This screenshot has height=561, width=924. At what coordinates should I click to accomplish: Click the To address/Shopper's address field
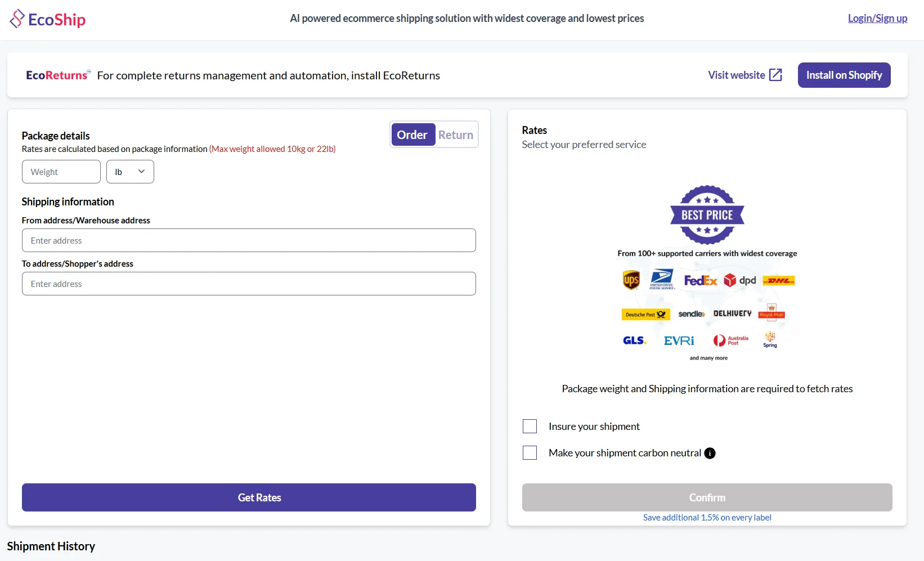click(x=249, y=284)
